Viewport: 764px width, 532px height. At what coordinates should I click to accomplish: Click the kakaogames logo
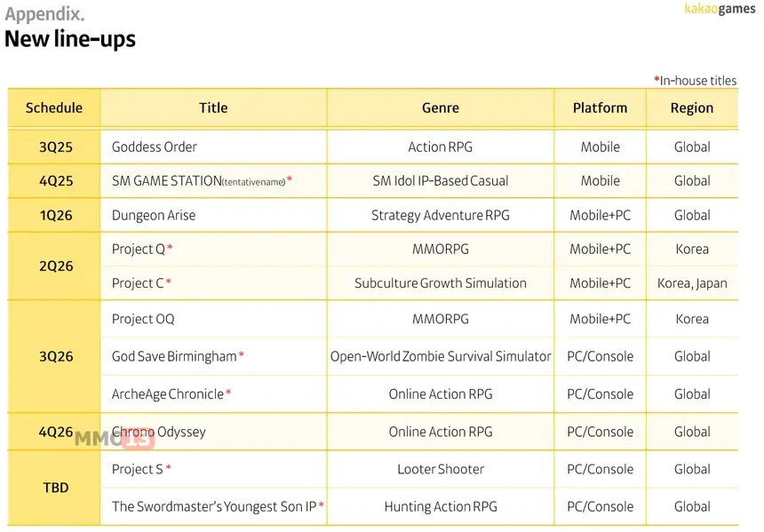click(720, 9)
